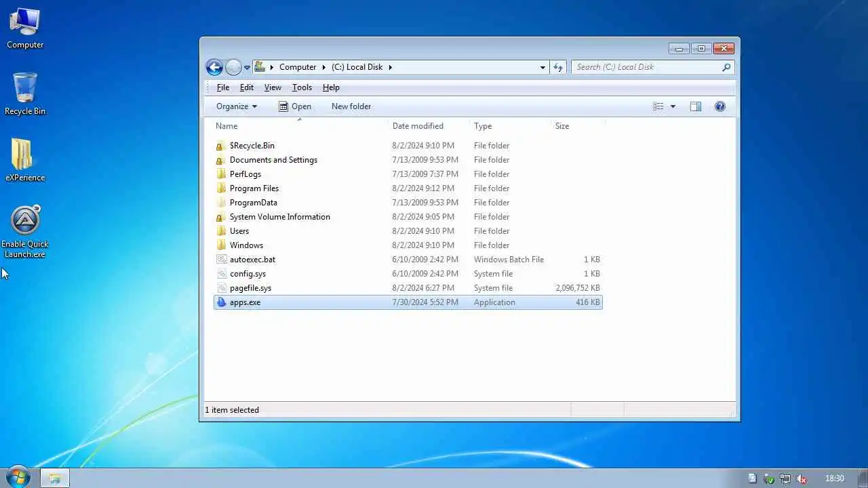Open the view options dropdown arrow
This screenshot has height=488, width=868.
[673, 106]
